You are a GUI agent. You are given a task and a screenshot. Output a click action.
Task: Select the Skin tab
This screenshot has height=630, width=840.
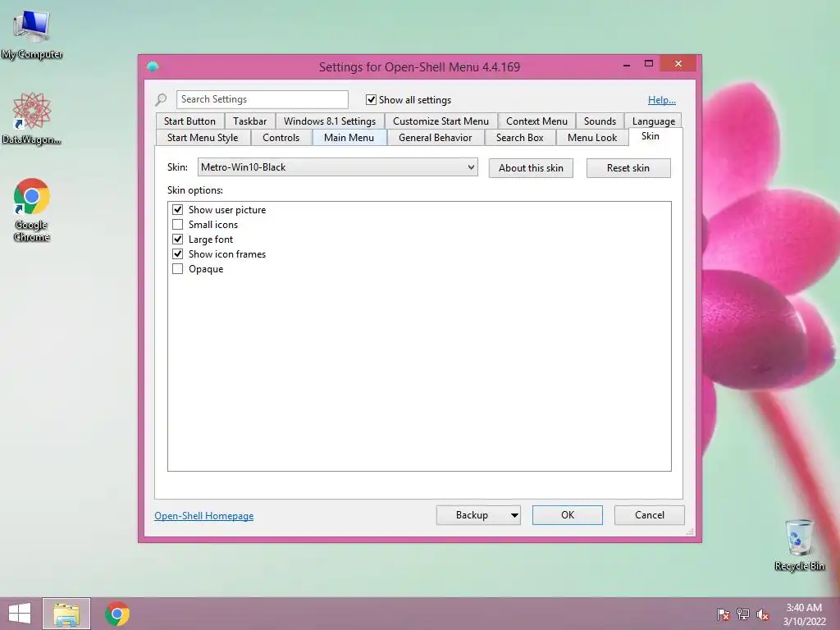pos(651,136)
